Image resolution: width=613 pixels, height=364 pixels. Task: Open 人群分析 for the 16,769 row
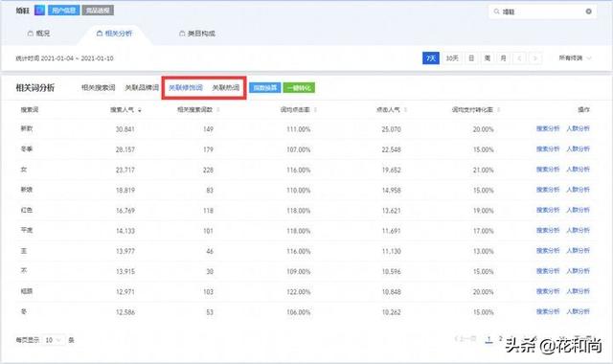click(578, 210)
